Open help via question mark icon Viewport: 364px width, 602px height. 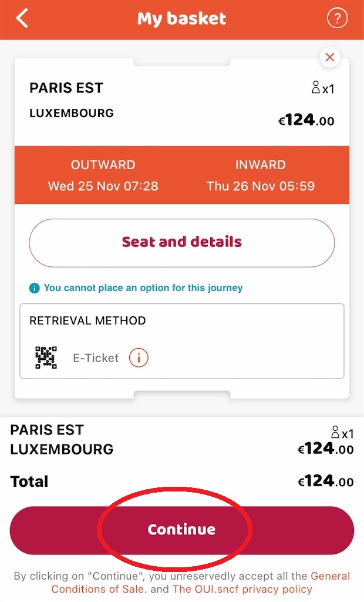click(x=337, y=18)
